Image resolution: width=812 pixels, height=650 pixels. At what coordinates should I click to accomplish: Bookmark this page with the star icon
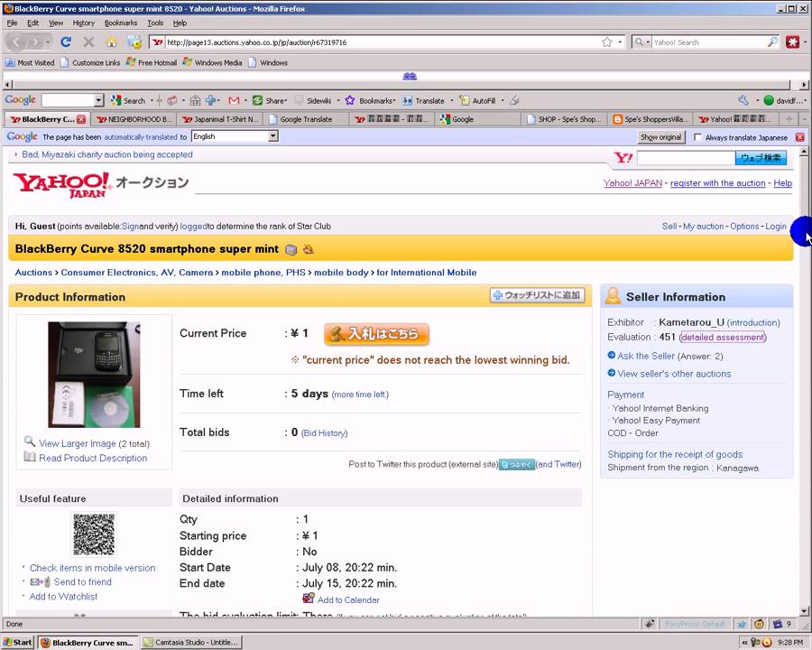click(607, 42)
